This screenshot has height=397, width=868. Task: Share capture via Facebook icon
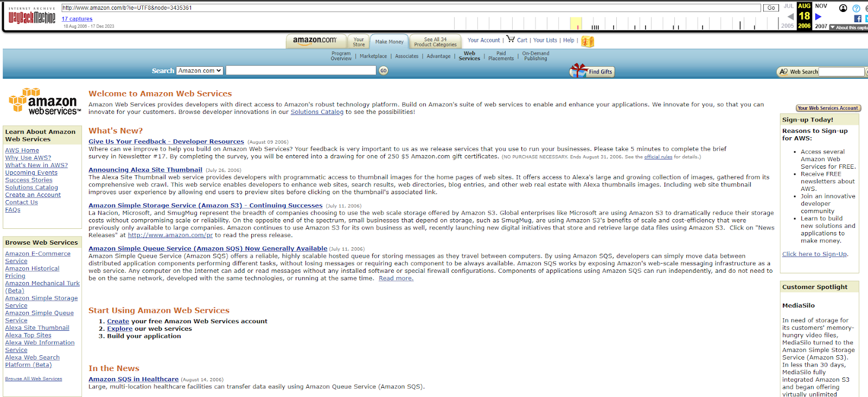click(x=858, y=18)
